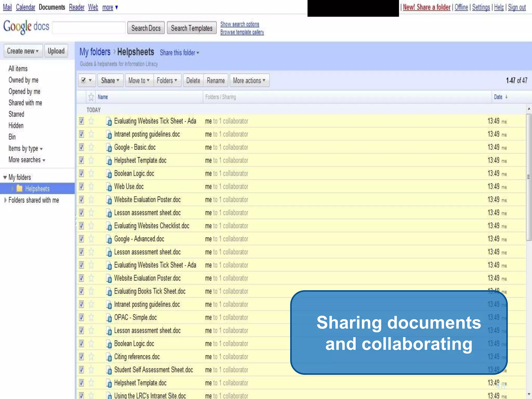Open the More actions dropdown
Viewport: 532px width, 399px height.
249,81
